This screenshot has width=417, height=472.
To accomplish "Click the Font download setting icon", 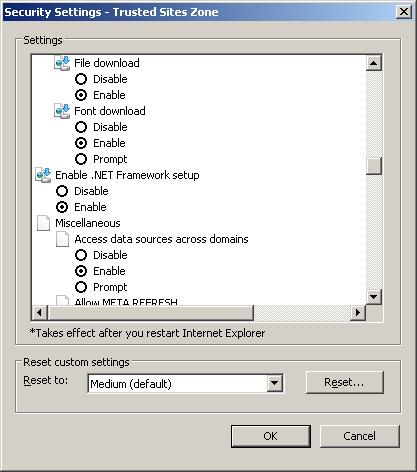I will (62, 111).
